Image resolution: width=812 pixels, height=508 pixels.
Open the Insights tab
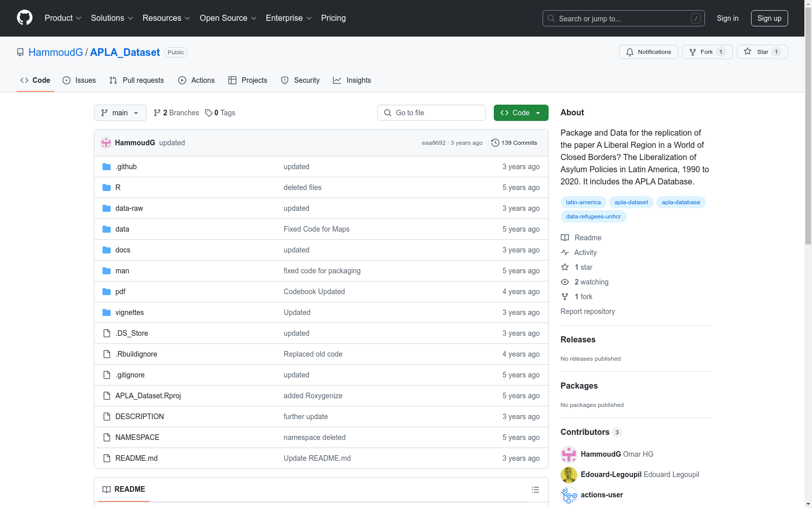352,80
